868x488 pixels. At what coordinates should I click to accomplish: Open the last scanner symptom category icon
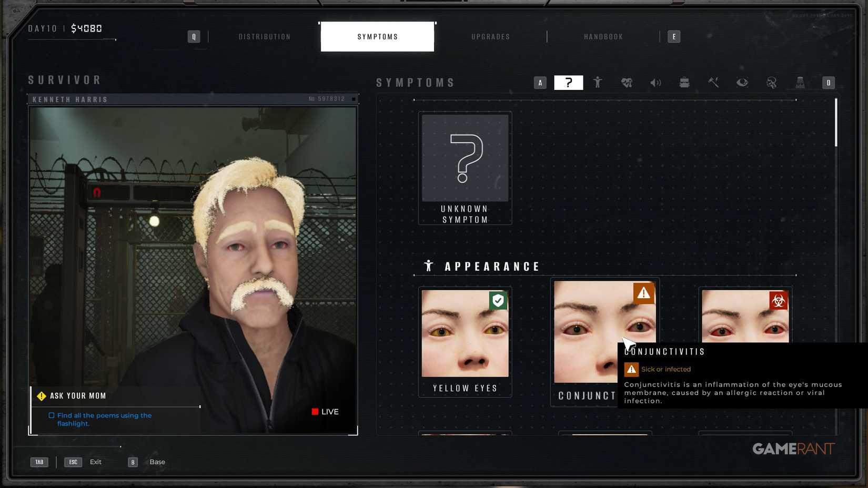click(800, 83)
